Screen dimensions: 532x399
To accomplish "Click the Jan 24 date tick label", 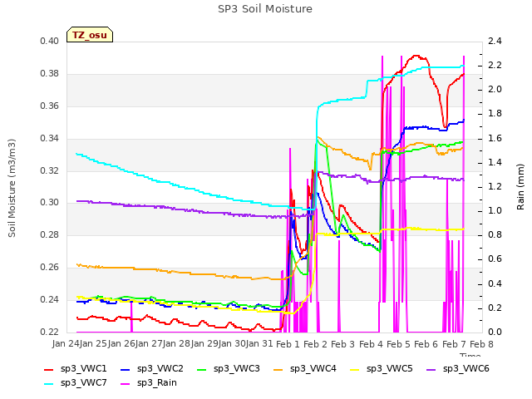I will pos(66,344).
